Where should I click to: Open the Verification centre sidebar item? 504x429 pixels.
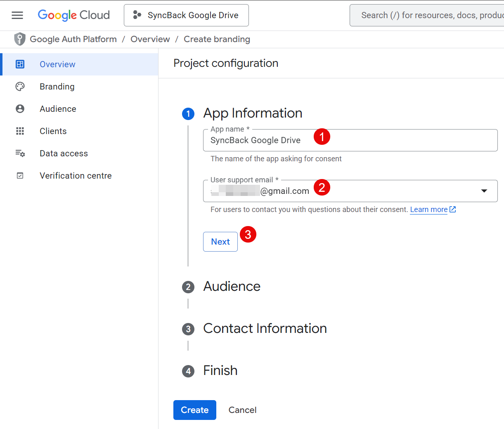point(79,176)
